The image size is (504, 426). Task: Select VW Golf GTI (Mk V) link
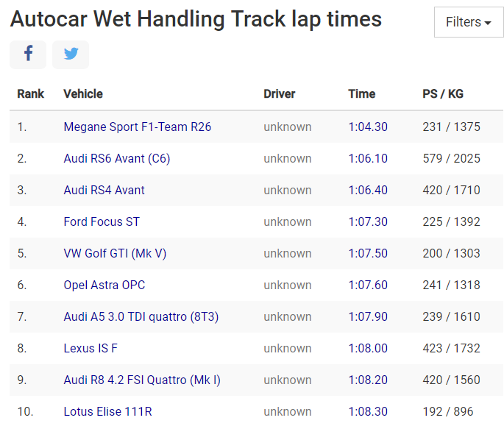pos(115,253)
